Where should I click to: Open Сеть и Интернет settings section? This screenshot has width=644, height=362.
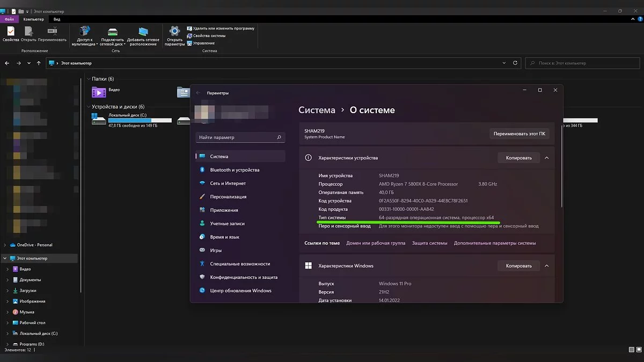point(228,183)
